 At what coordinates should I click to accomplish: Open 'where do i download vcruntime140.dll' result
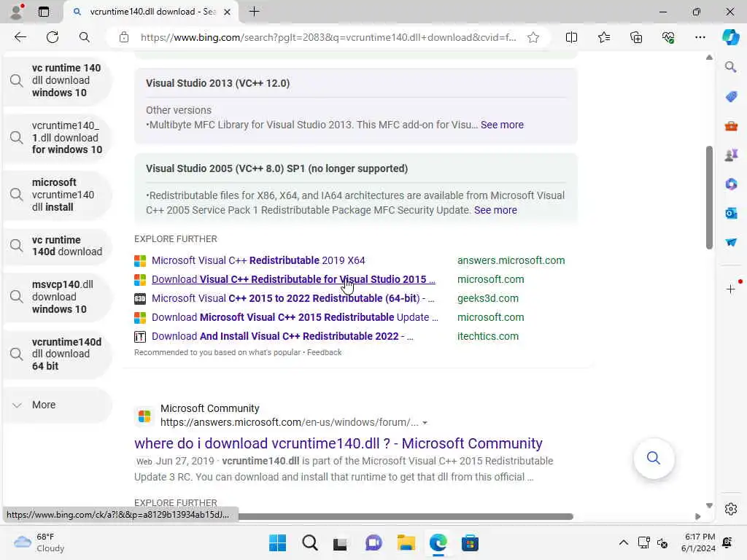coord(338,443)
